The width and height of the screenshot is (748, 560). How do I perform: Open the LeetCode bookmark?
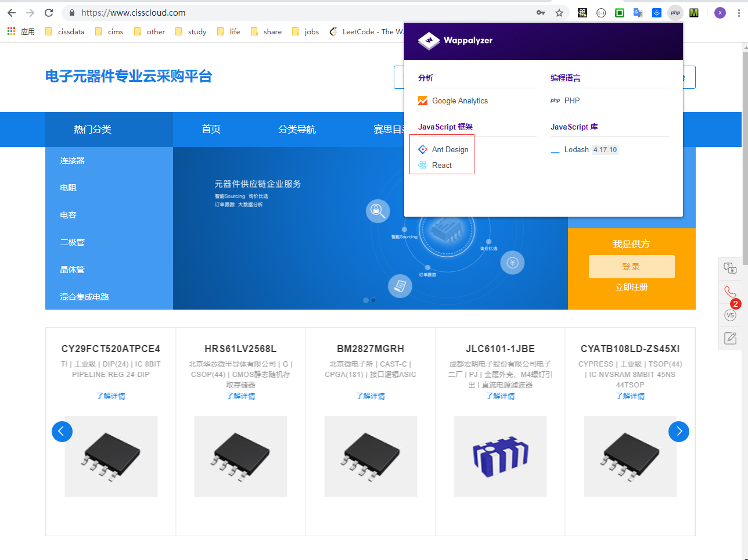[x=366, y=31]
